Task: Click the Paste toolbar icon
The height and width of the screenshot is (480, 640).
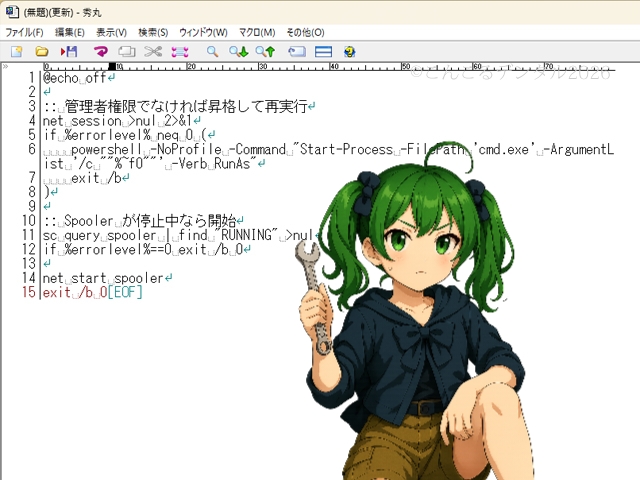Action: tap(180, 51)
